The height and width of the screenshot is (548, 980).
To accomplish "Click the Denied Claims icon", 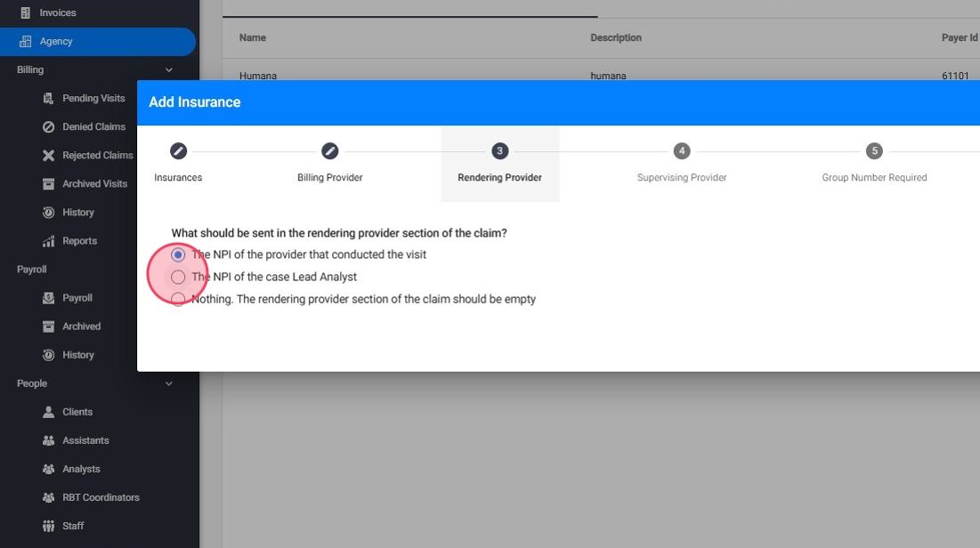I will (48, 127).
